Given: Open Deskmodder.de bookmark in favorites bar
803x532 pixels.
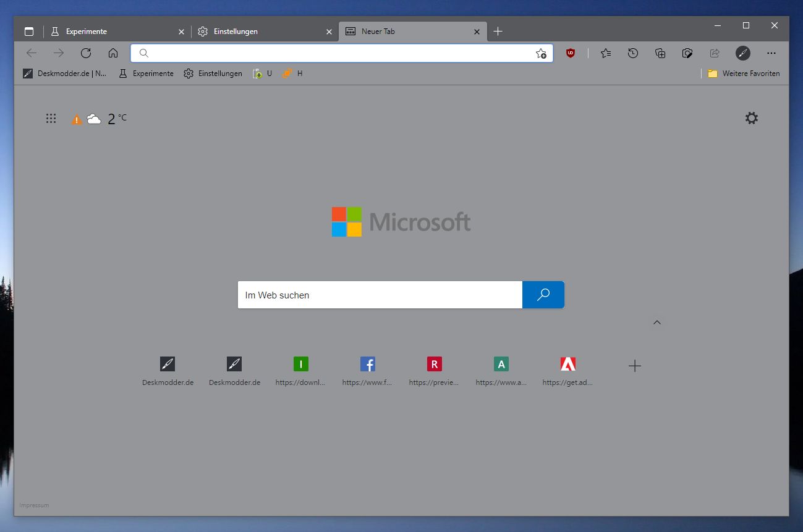Looking at the screenshot, I should [x=65, y=74].
